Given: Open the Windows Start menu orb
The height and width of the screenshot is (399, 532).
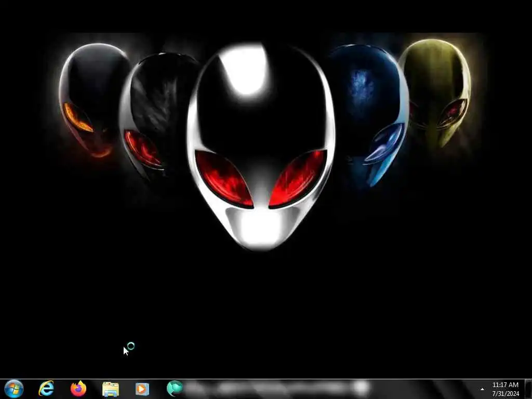Looking at the screenshot, I should point(14,389).
